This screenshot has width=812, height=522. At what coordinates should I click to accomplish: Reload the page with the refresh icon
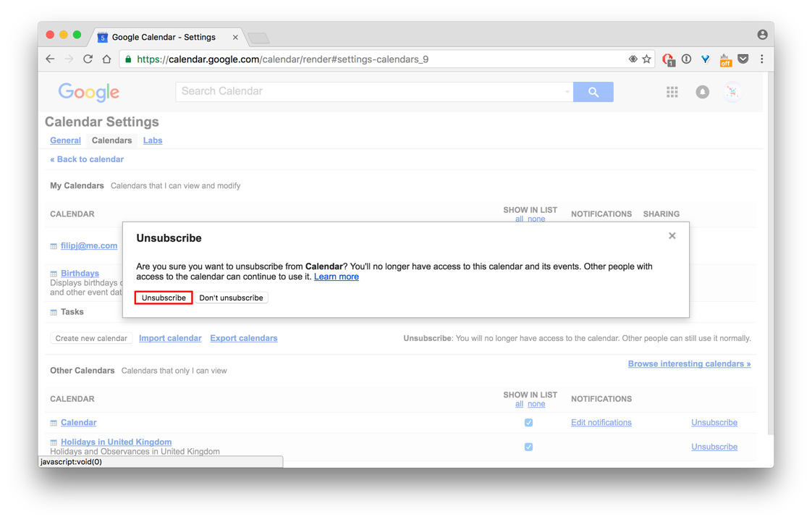(88, 59)
